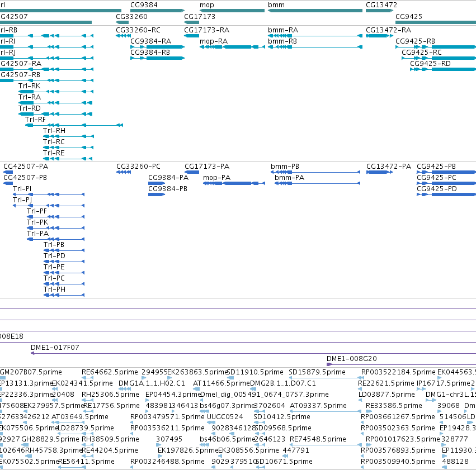Open transcript label bmm-RA
Viewport: 476px width, 470px height.
click(x=283, y=30)
